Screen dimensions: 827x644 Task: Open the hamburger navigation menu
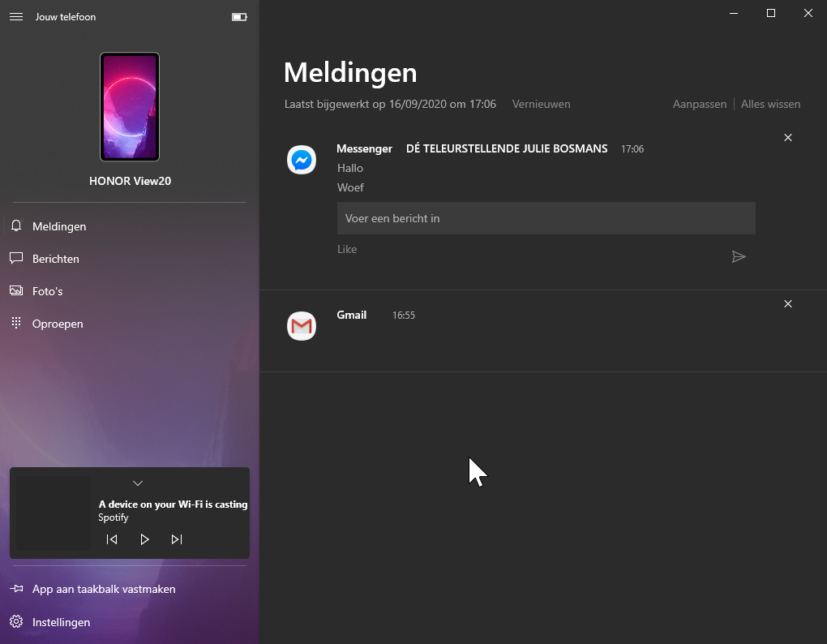click(16, 17)
